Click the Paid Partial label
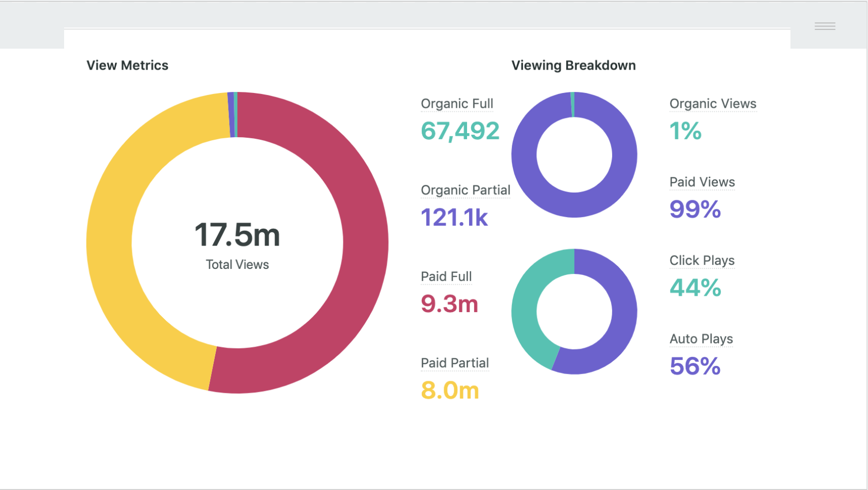Image resolution: width=868 pixels, height=490 pixels. tap(455, 363)
